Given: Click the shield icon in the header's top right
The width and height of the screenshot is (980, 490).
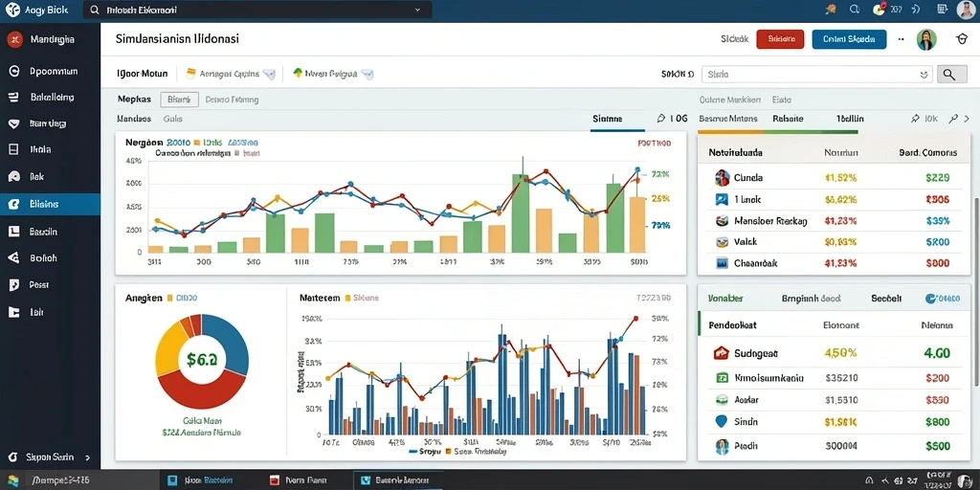Looking at the screenshot, I should click(963, 39).
